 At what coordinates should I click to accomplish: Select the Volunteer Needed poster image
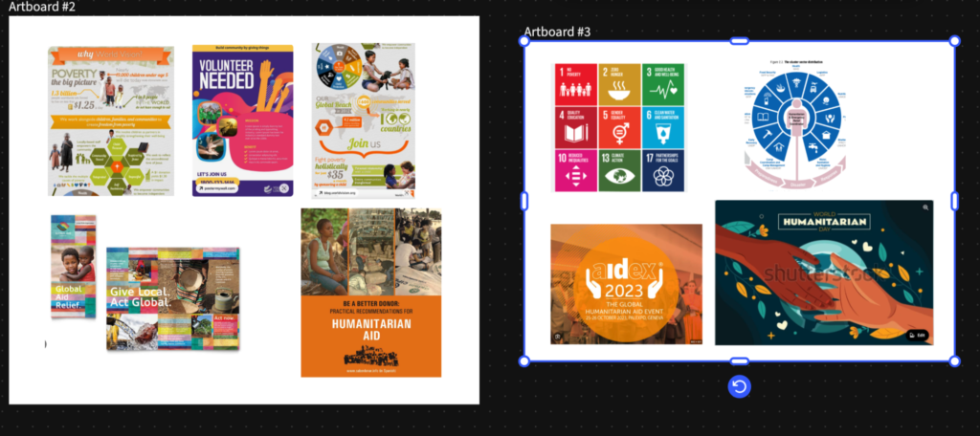[242, 120]
